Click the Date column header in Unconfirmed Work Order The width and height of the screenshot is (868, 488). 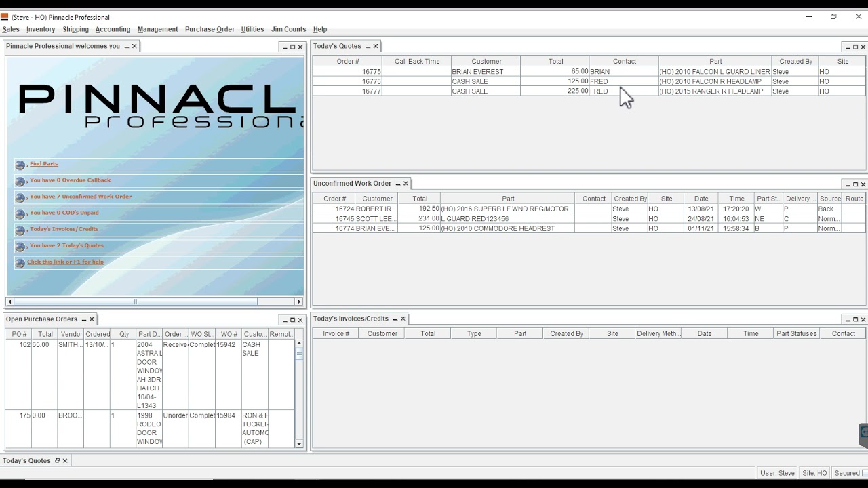[701, 199]
